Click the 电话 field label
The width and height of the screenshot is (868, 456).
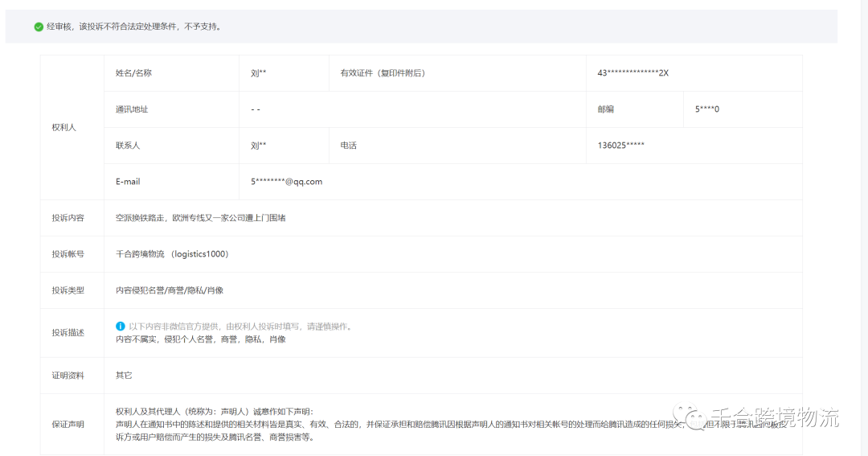click(348, 146)
